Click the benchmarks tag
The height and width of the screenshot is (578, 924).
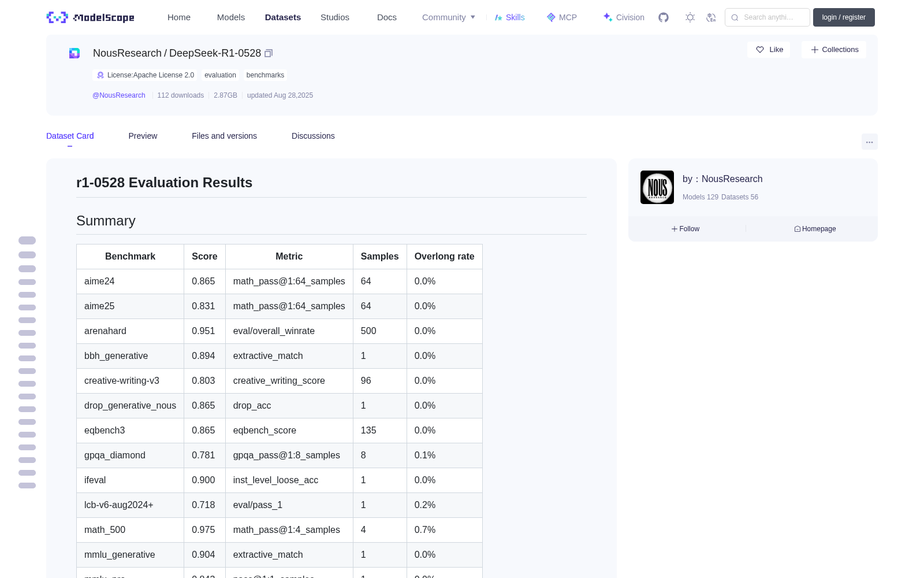click(265, 75)
